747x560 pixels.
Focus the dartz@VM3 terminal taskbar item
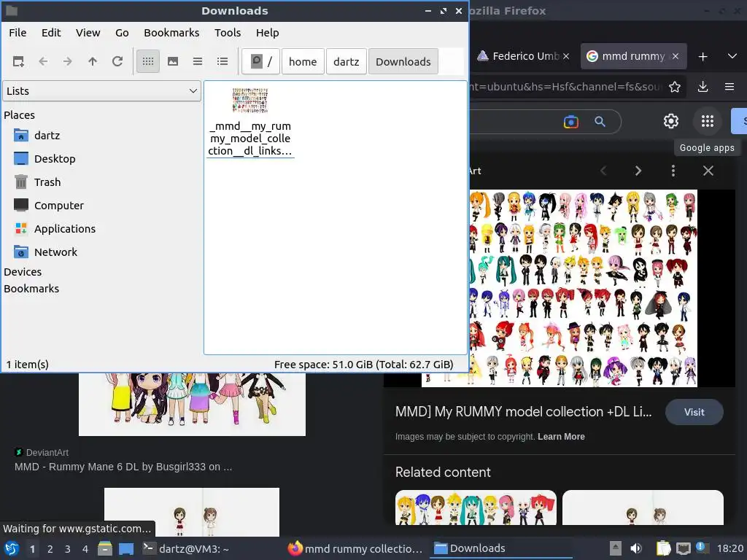point(186,548)
